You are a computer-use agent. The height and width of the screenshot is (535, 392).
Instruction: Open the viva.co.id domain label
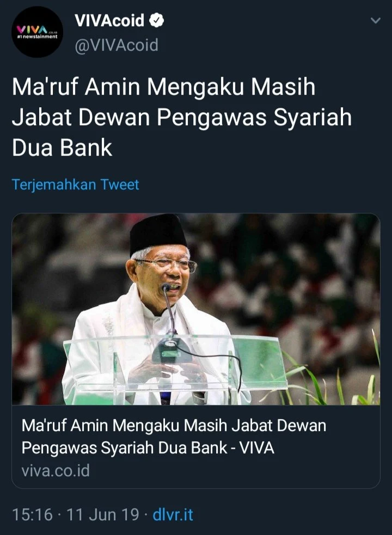[56, 471]
